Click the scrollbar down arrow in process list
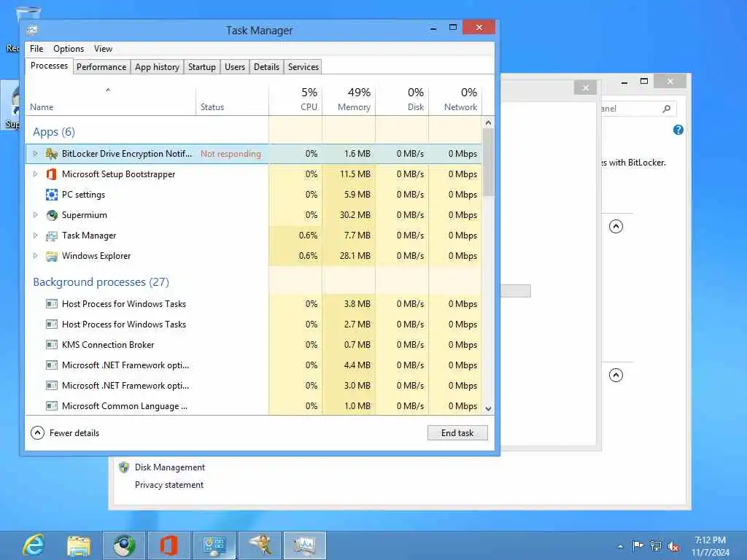Screen dimensions: 747x560 488,408
